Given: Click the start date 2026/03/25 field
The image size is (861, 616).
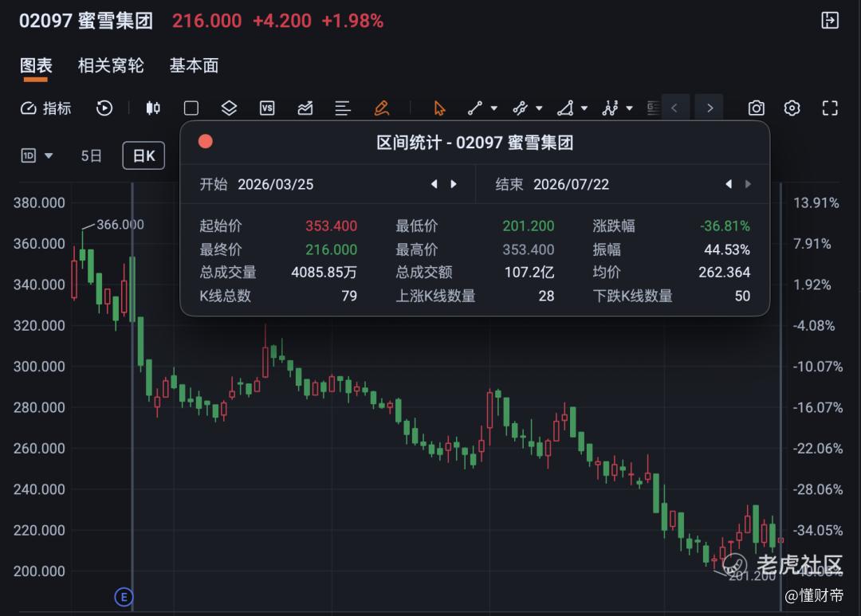Looking at the screenshot, I should [x=276, y=184].
